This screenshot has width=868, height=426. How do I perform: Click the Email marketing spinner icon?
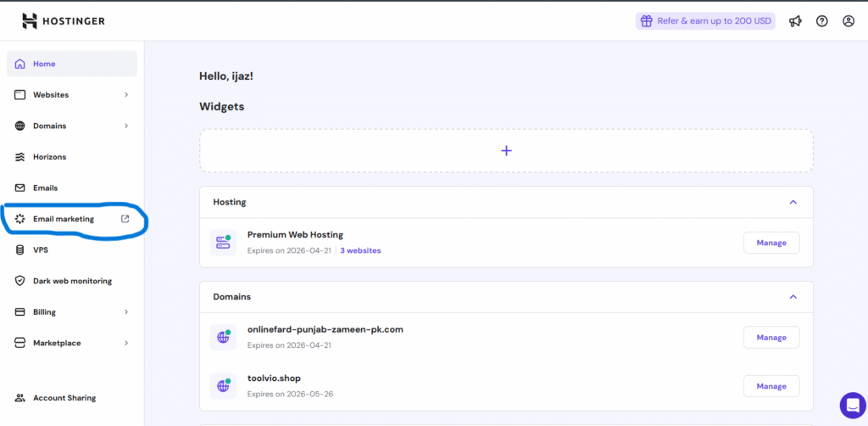tap(20, 219)
